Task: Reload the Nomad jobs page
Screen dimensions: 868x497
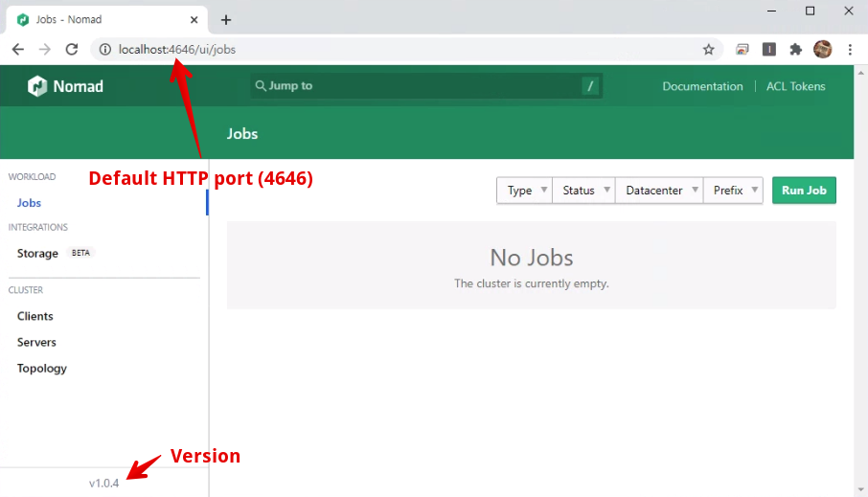Action: 72,49
